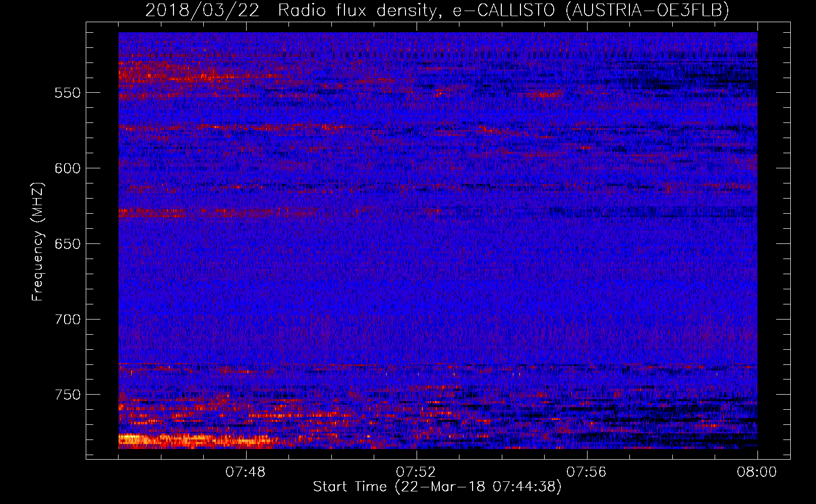816x504 pixels.
Task: Click the 700 frequency tick label
Action: [68, 320]
